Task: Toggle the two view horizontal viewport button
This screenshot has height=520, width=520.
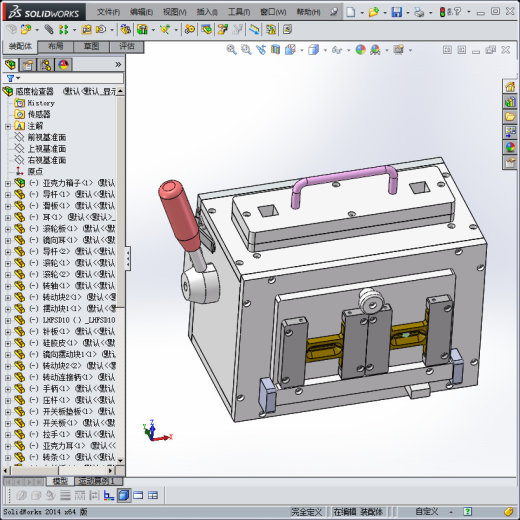Action: tap(138, 495)
